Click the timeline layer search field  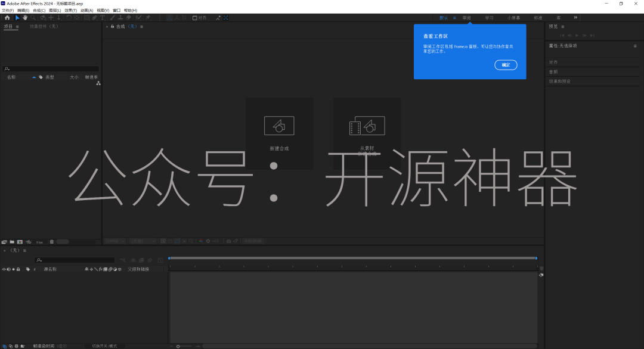tap(75, 260)
